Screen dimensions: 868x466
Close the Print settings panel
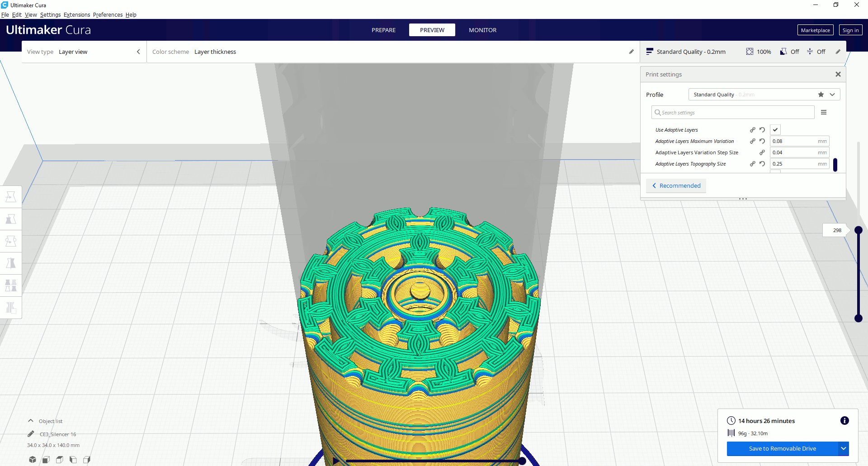click(838, 74)
